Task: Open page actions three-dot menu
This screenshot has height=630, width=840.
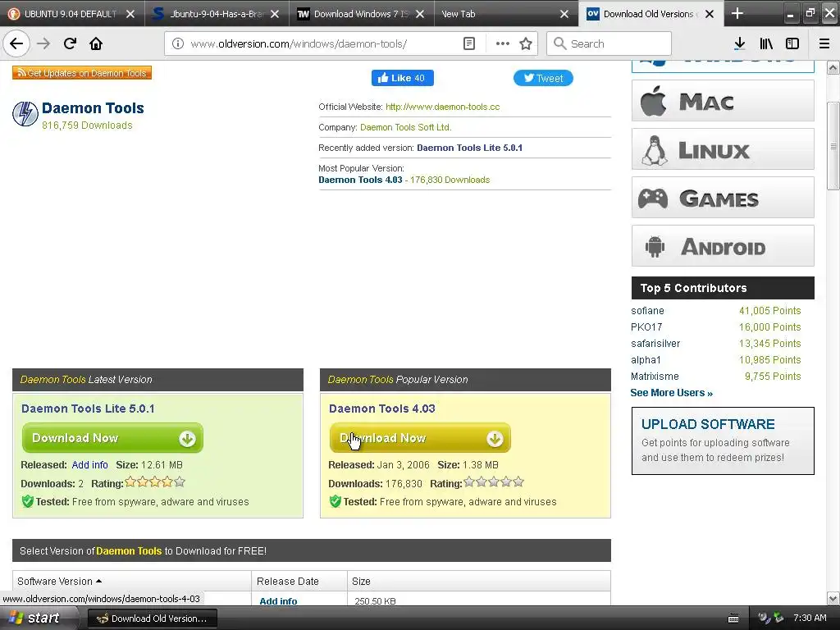Action: (503, 43)
